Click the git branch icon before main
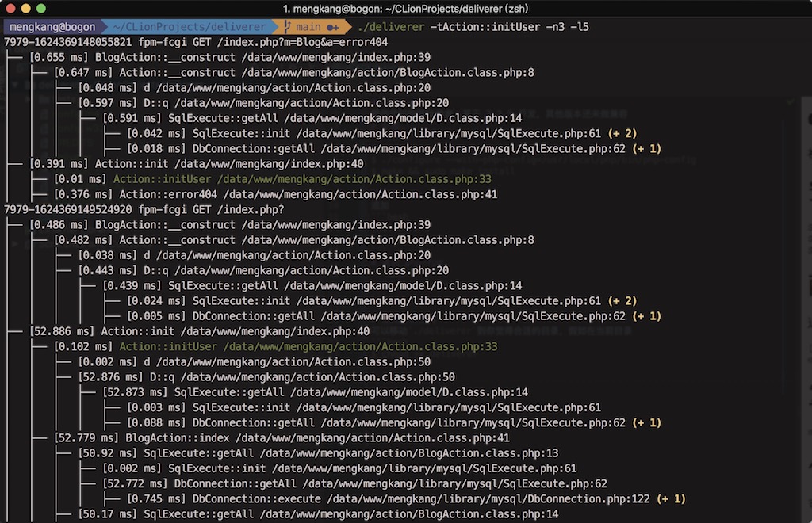The image size is (812, 523). pos(286,27)
